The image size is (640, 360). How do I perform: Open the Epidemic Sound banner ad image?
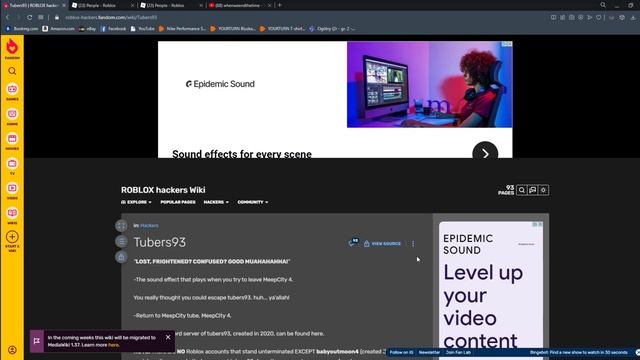[x=429, y=84]
